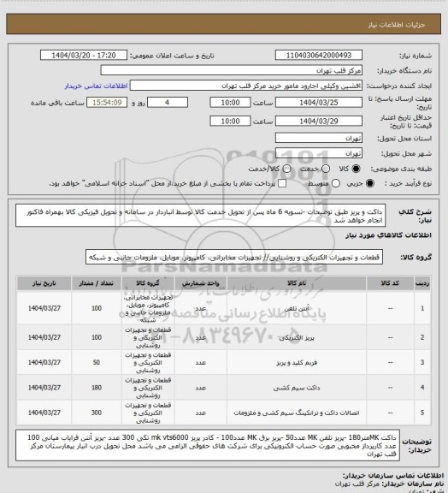Viewport: 448px width, 493px height.
Task: Click the اطلاعات کالاهای مورد نیاز heading
Action: point(388,235)
